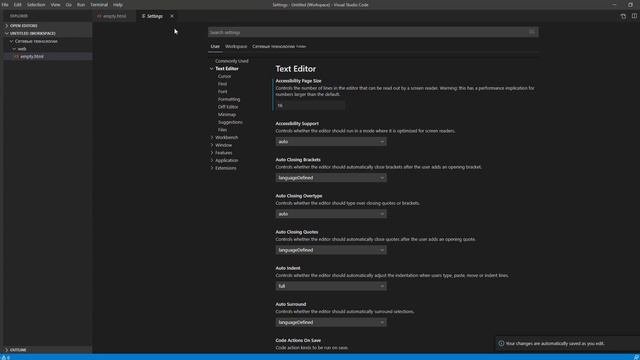640x360 pixels.
Task: Click the info icon in the notification
Action: [501, 343]
